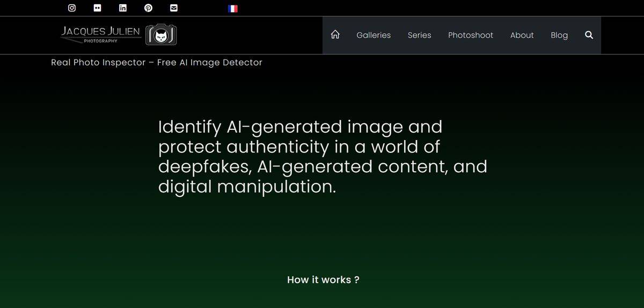Switch language with the French flag
The width and height of the screenshot is (644, 308).
233,9
